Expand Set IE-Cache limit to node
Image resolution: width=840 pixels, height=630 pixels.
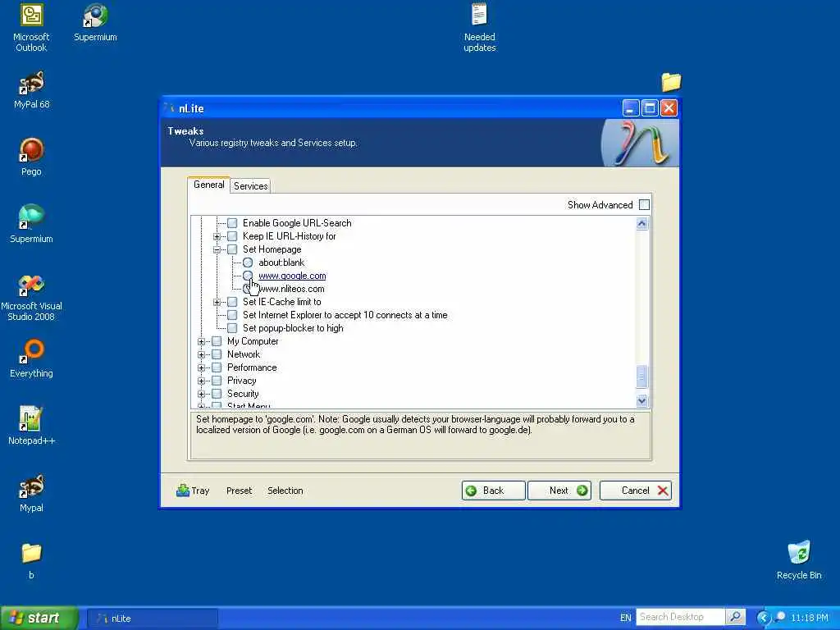pos(217,302)
